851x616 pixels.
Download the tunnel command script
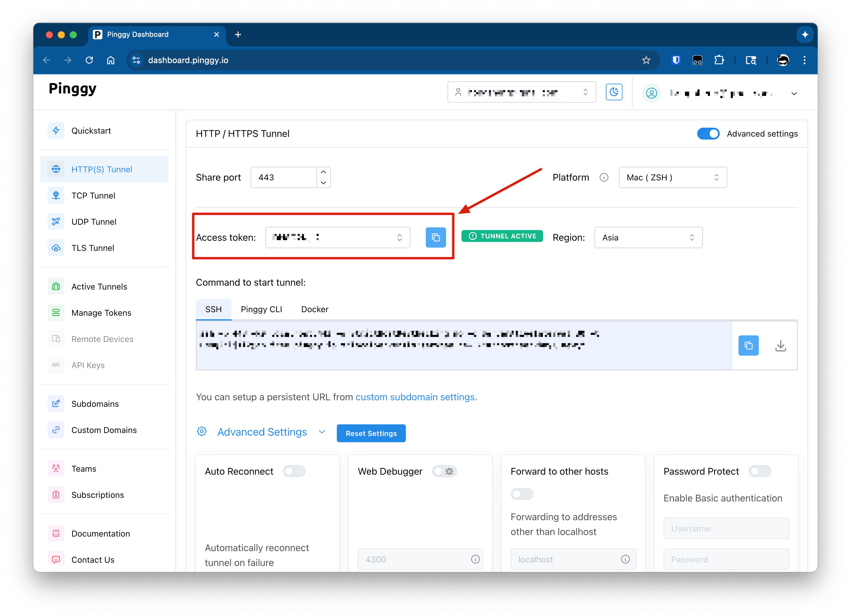[x=780, y=345]
